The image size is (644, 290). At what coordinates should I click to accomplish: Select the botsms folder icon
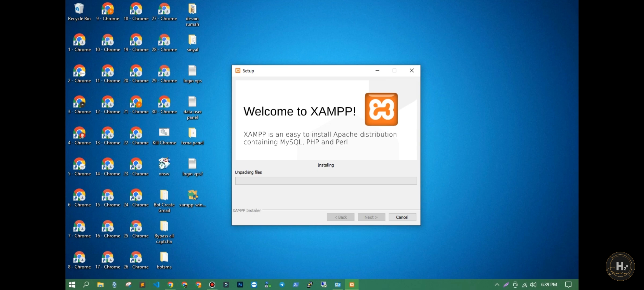164,260
